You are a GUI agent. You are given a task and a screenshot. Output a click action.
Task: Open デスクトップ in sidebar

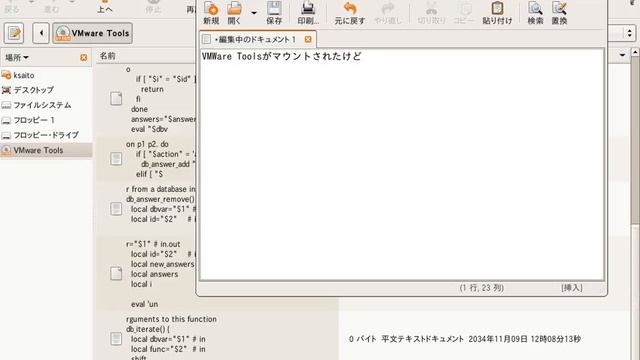(33, 90)
